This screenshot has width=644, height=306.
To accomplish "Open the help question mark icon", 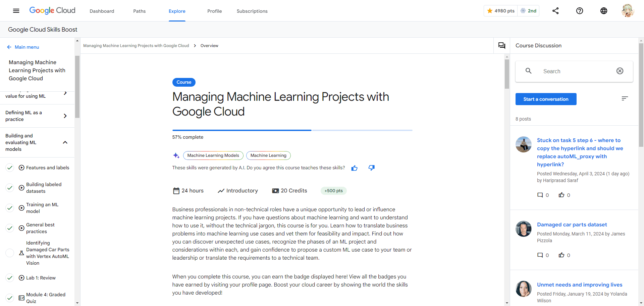I will coord(580,11).
